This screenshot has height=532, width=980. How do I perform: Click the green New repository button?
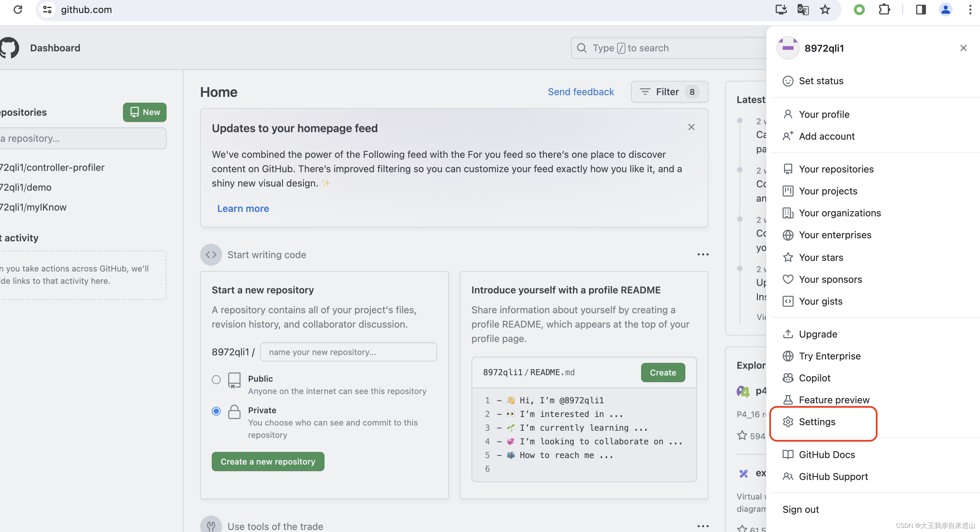(x=145, y=112)
